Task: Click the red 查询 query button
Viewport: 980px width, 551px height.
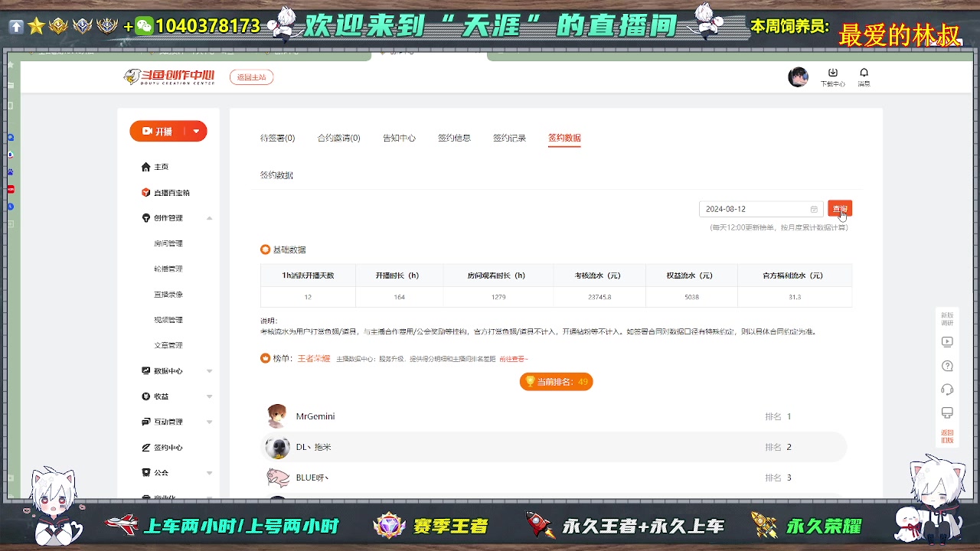Action: [x=840, y=209]
